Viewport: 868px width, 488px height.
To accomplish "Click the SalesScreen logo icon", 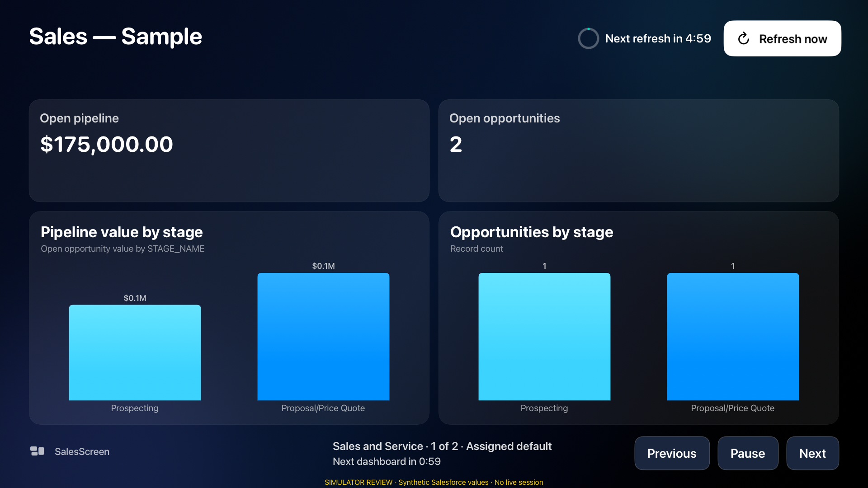I will [x=37, y=451].
